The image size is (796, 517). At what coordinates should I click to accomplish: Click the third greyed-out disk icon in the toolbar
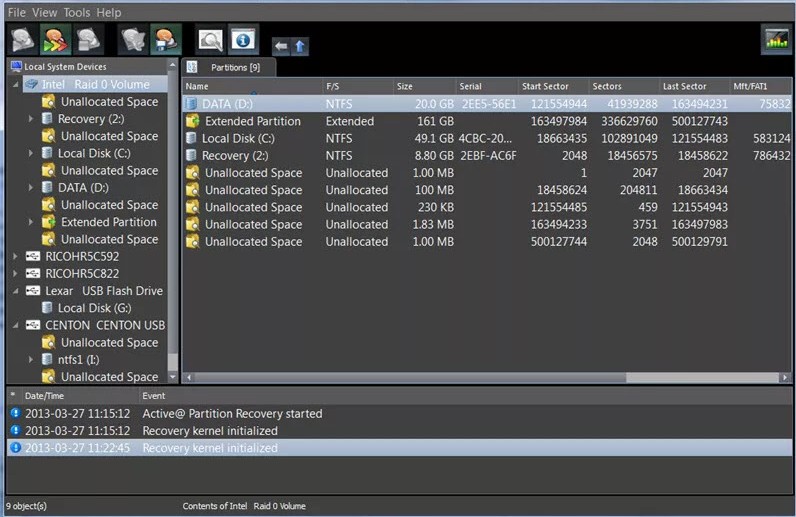(x=87, y=40)
